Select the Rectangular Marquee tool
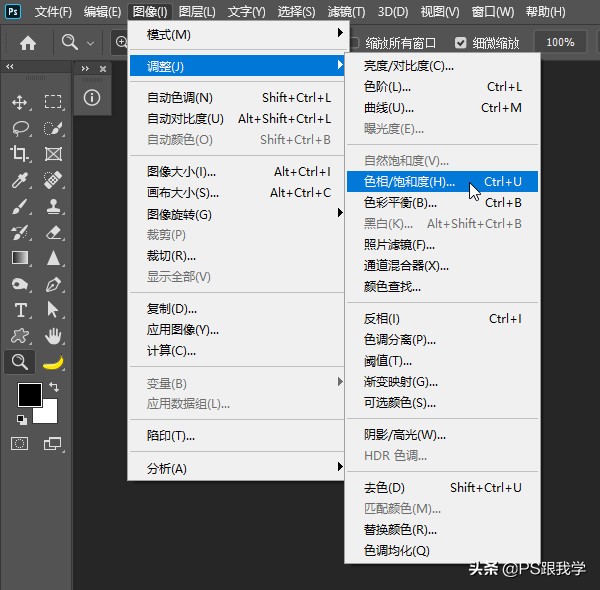Screen dimensions: 600x590 click(53, 102)
